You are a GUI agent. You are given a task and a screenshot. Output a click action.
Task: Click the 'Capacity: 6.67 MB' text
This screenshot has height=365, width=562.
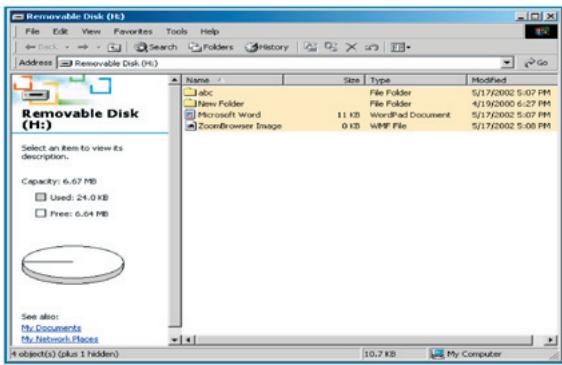point(59,181)
